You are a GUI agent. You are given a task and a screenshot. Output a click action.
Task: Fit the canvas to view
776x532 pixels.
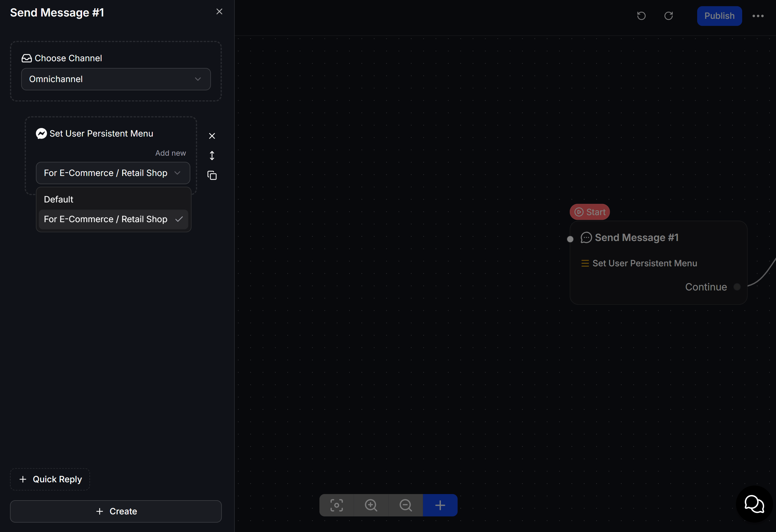337,505
